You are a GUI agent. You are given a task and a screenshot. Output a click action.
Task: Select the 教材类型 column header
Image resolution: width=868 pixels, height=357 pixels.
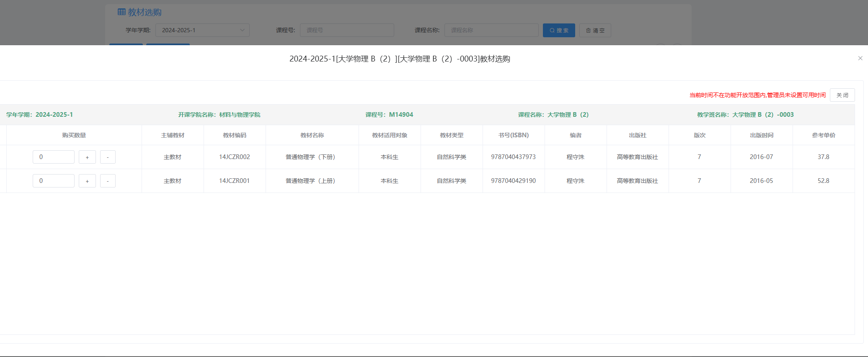[452, 135]
